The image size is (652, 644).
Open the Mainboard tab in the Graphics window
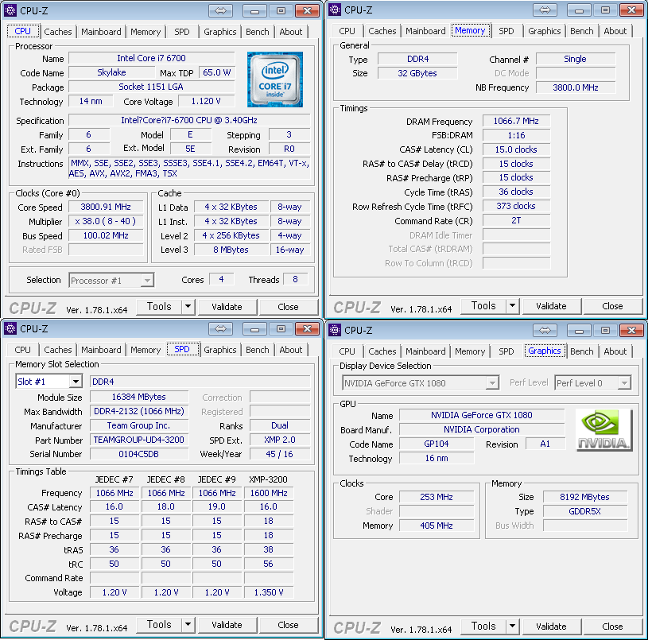[425, 351]
